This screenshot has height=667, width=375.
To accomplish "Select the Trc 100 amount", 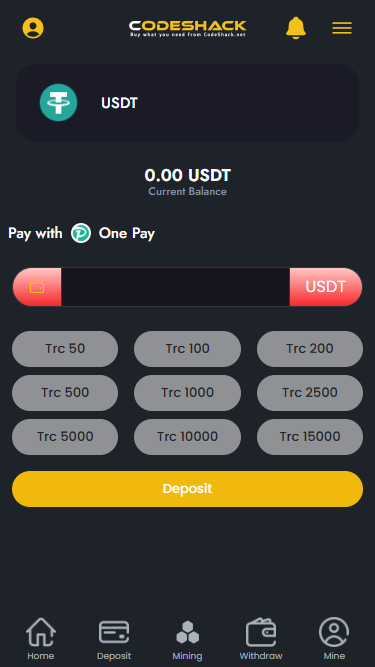I will coord(188,349).
